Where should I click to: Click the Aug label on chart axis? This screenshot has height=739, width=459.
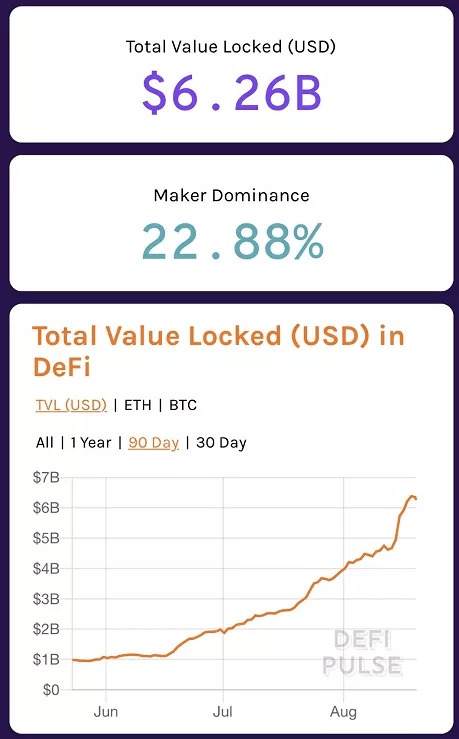pos(343,712)
